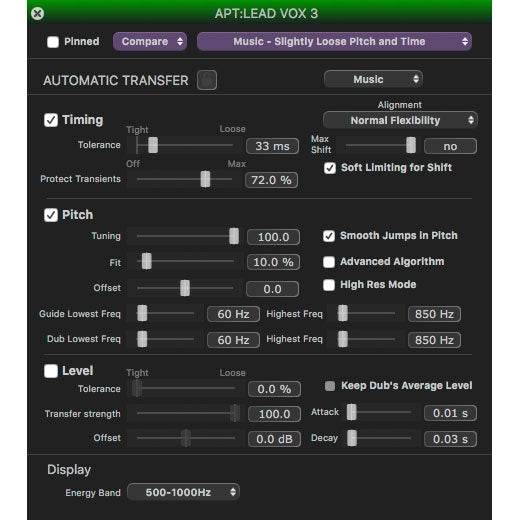Click the Fit 10.0 % value field

[273, 262]
